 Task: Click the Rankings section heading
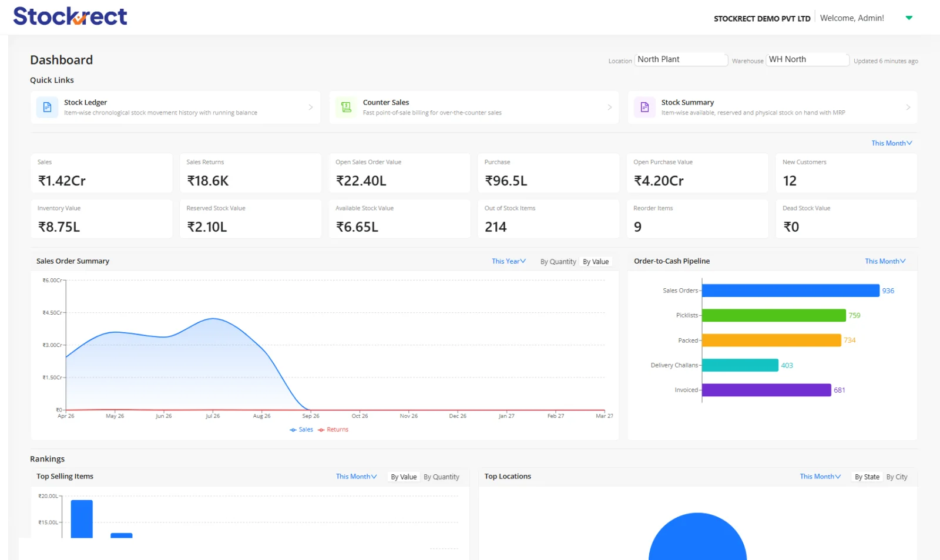(x=48, y=459)
